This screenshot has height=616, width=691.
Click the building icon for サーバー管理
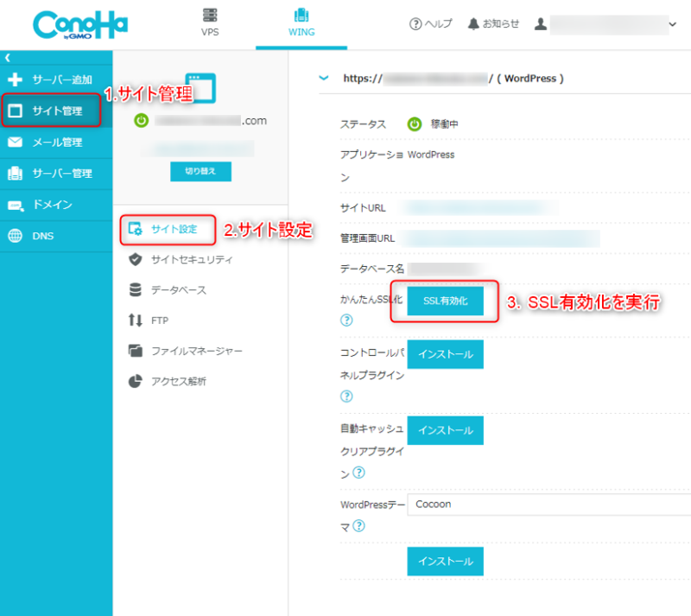(x=15, y=174)
